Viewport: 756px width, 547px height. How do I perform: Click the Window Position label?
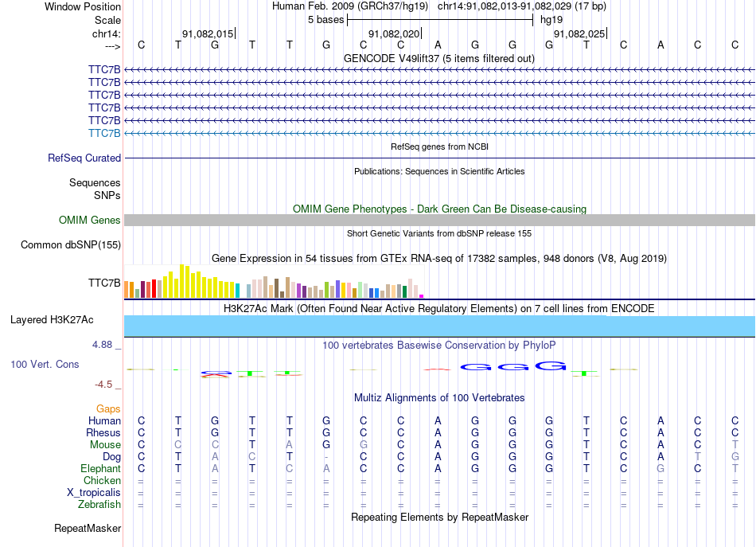(83, 6)
